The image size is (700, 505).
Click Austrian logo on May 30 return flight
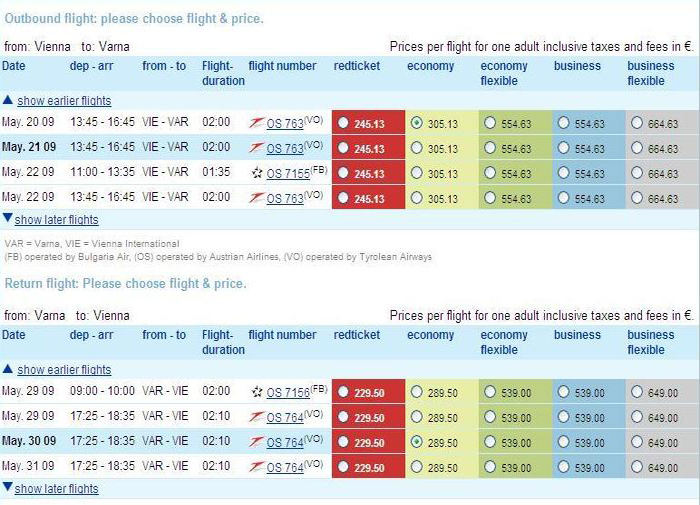click(256, 442)
